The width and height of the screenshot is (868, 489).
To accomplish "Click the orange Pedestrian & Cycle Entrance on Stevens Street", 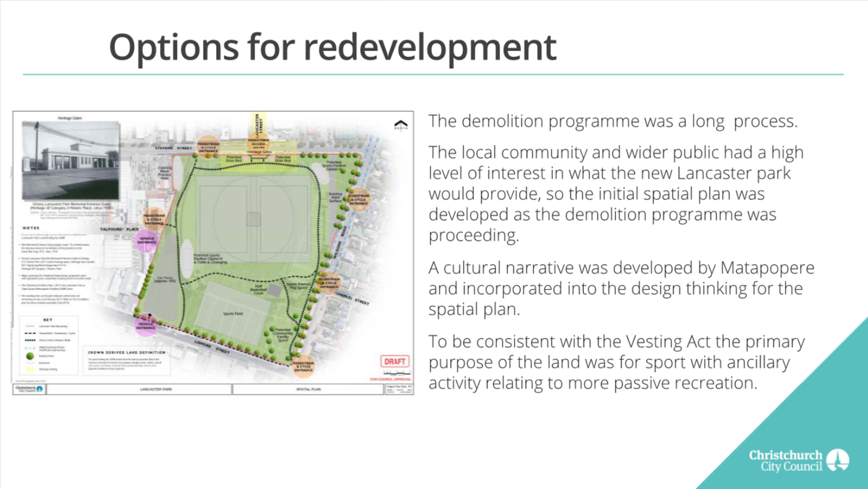I will (208, 147).
